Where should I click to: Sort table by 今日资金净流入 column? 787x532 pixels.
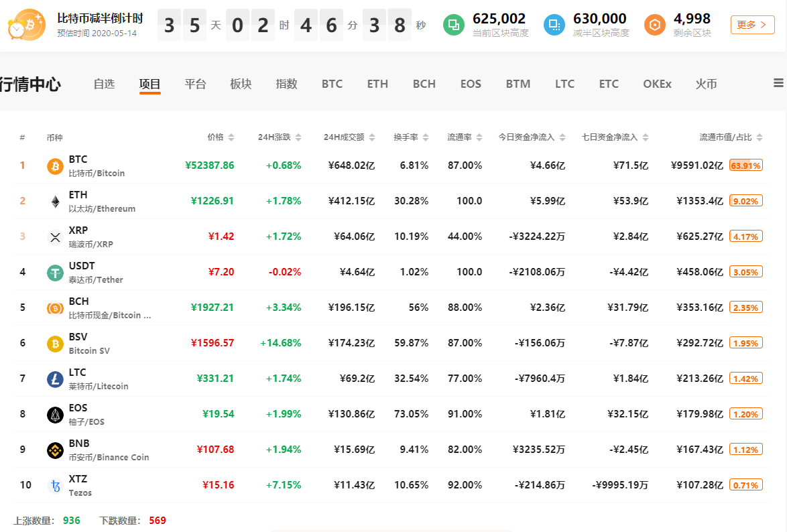[532, 137]
